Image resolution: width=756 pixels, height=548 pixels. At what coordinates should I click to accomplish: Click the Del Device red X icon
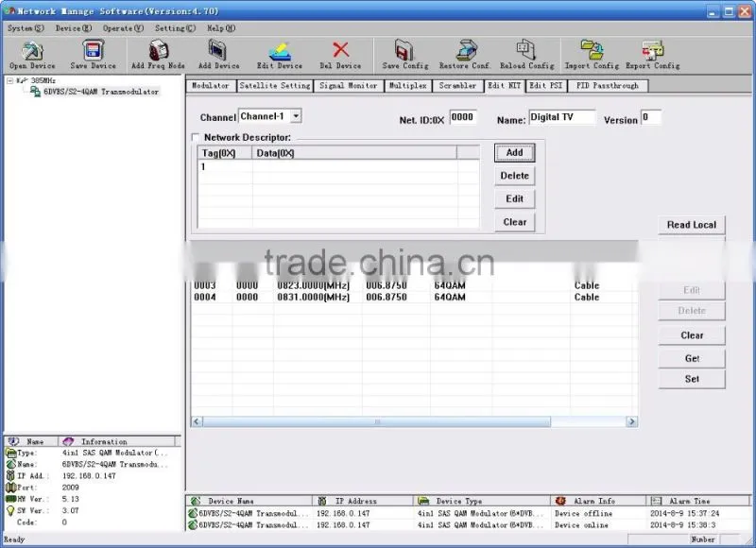click(x=340, y=50)
